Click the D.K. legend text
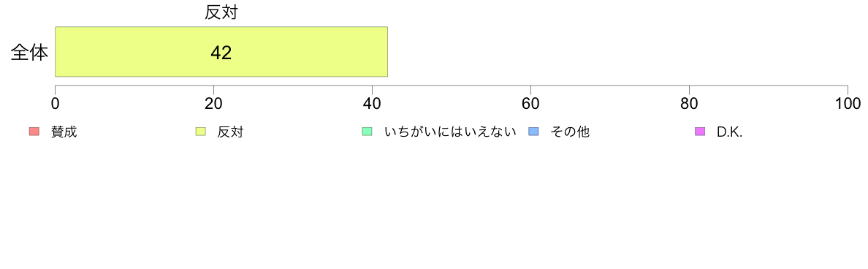868x269 pixels. click(x=729, y=132)
